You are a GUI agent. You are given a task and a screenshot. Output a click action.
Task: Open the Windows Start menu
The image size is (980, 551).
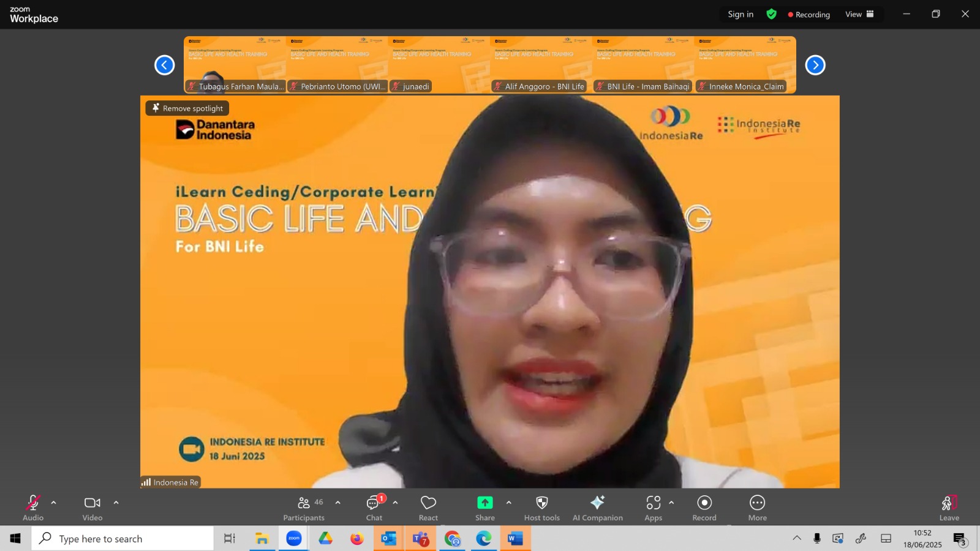[x=15, y=539]
